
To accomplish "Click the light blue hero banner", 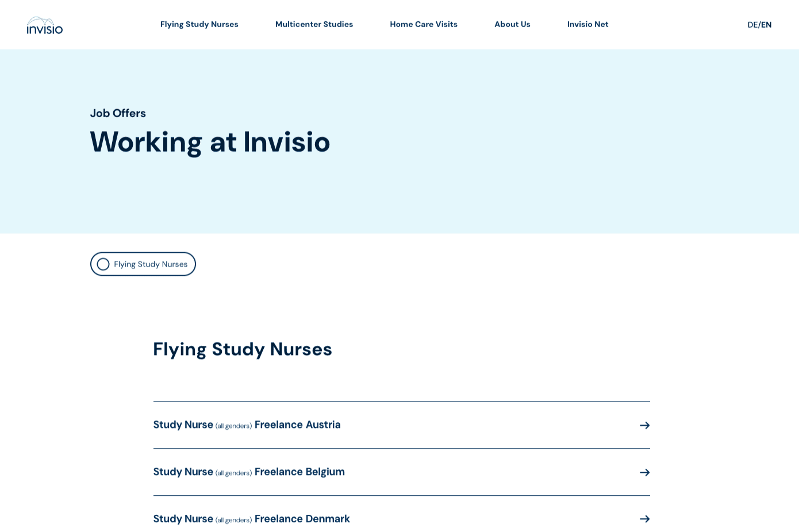I will (x=399, y=141).
